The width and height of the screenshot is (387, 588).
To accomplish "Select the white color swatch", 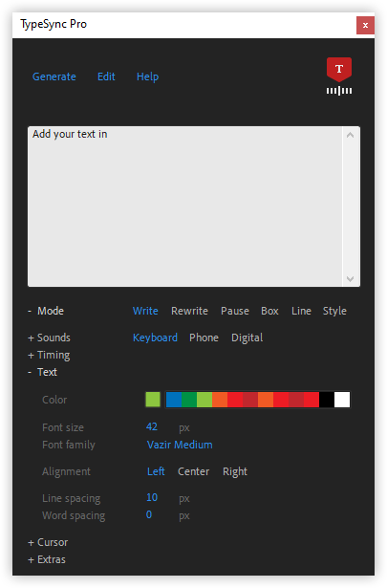I will [x=342, y=400].
